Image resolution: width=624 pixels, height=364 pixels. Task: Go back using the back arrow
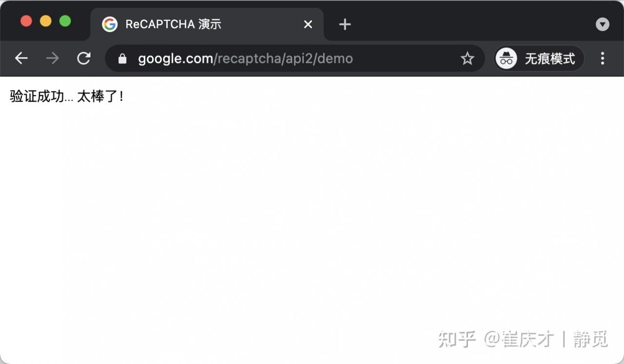point(21,58)
